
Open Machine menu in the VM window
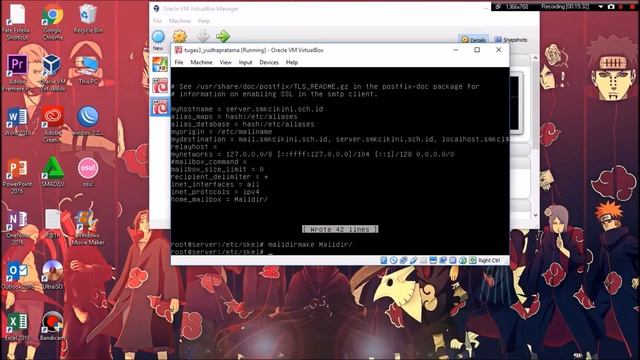pyautogui.click(x=201, y=62)
